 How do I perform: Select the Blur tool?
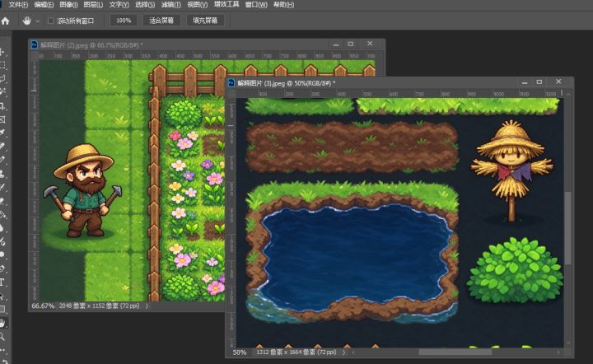[2, 228]
